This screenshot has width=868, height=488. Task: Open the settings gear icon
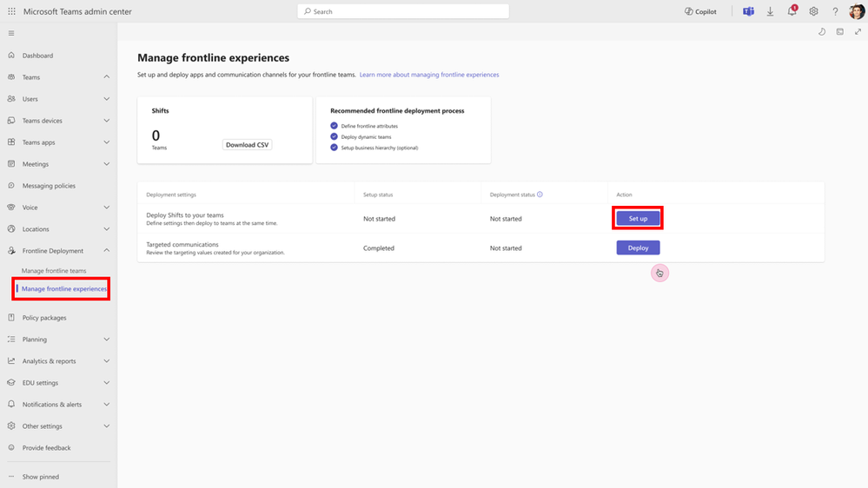tap(814, 11)
